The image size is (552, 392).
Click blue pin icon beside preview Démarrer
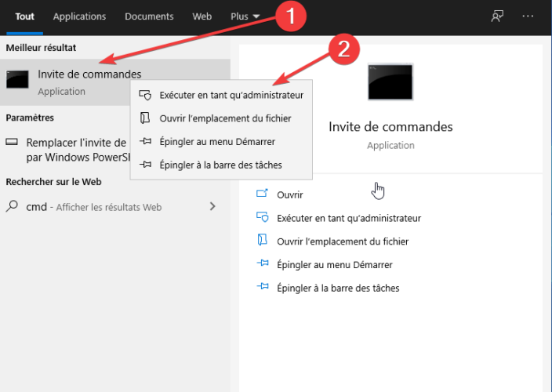point(263,263)
